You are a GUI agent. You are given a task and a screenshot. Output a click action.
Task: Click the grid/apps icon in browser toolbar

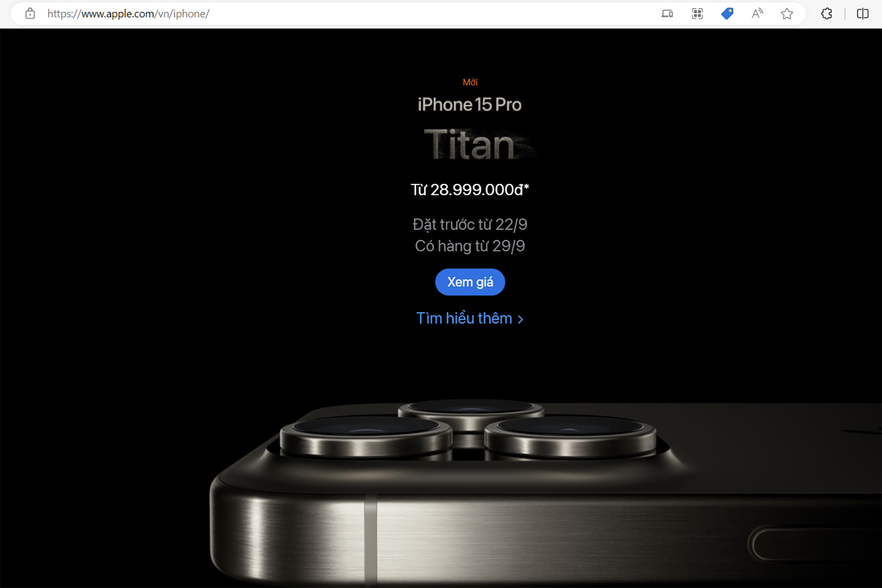pyautogui.click(x=697, y=13)
